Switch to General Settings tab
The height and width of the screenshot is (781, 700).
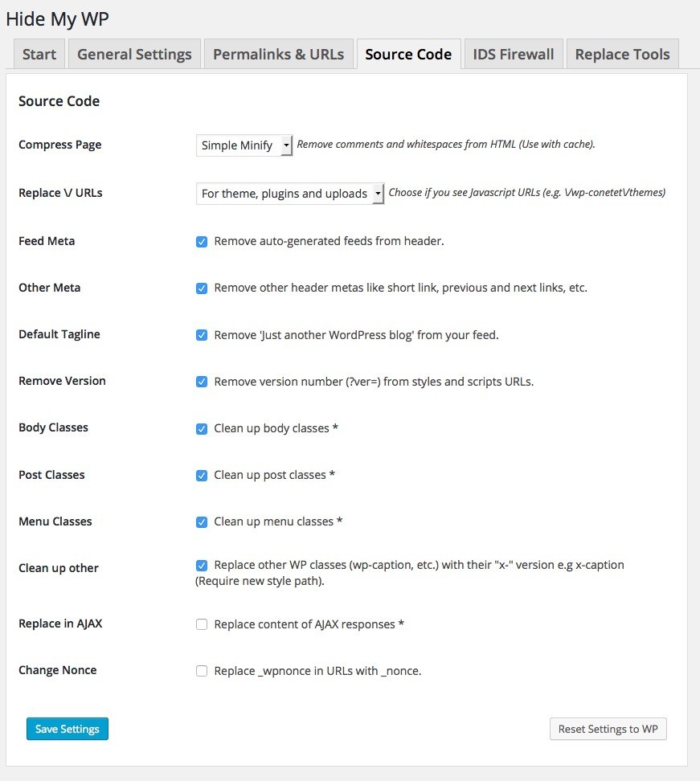point(134,55)
